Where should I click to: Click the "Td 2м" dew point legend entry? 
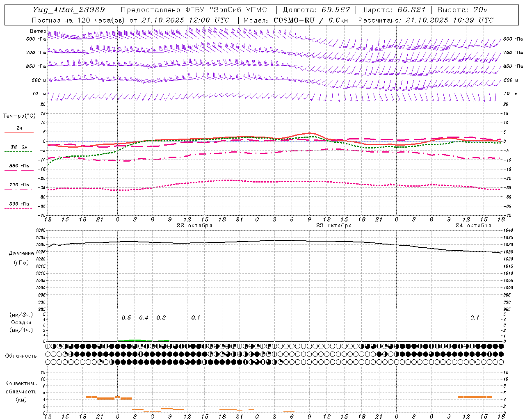click(x=19, y=147)
